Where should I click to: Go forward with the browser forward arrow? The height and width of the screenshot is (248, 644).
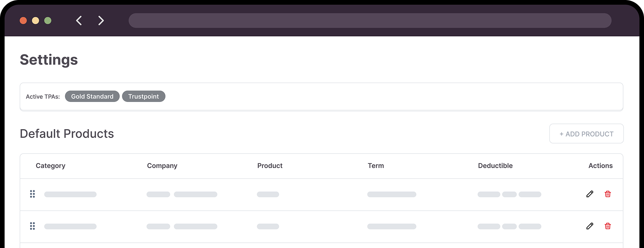point(101,21)
